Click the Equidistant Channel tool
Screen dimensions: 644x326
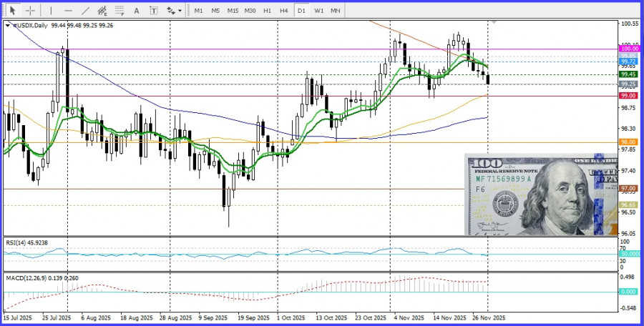103,11
